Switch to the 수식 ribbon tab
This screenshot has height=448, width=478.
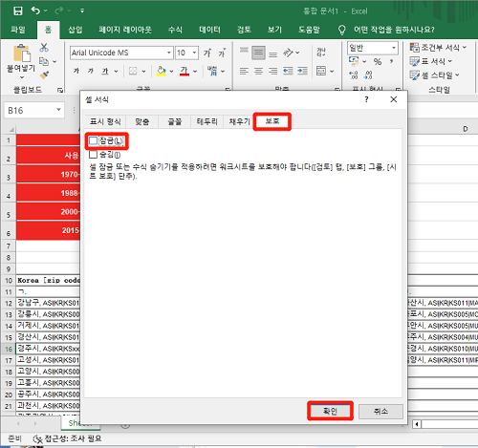tap(175, 30)
